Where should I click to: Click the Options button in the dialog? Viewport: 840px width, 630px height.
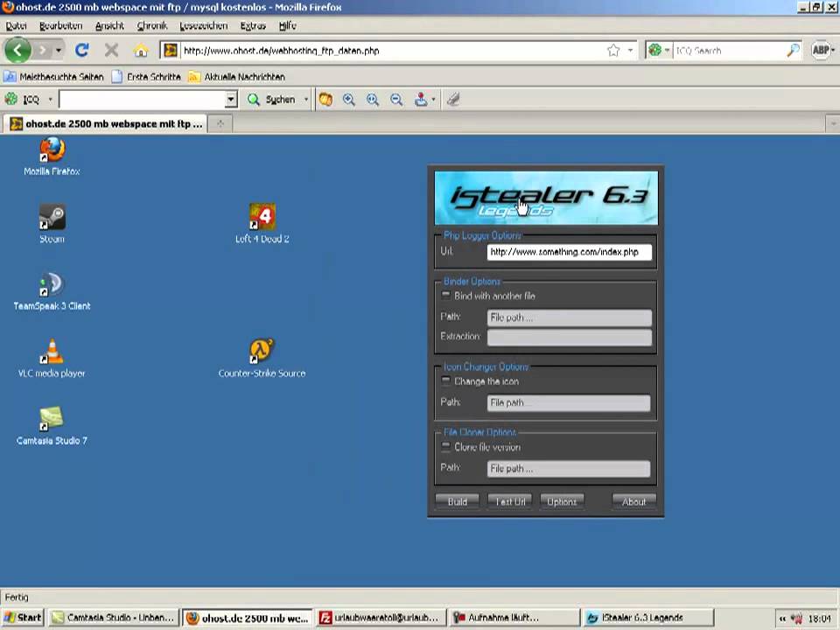[x=562, y=501]
